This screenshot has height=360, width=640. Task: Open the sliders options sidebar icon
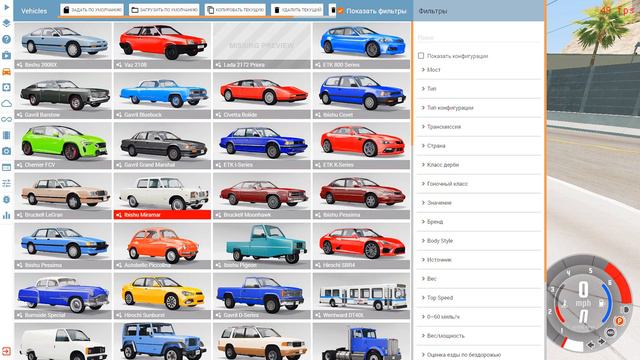7,183
